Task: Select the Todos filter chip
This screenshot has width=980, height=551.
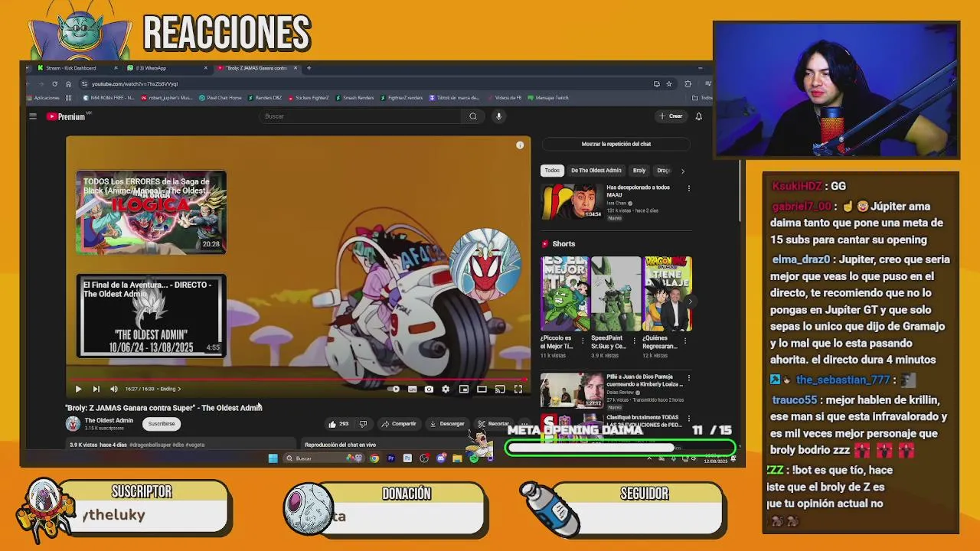Action: coord(552,171)
